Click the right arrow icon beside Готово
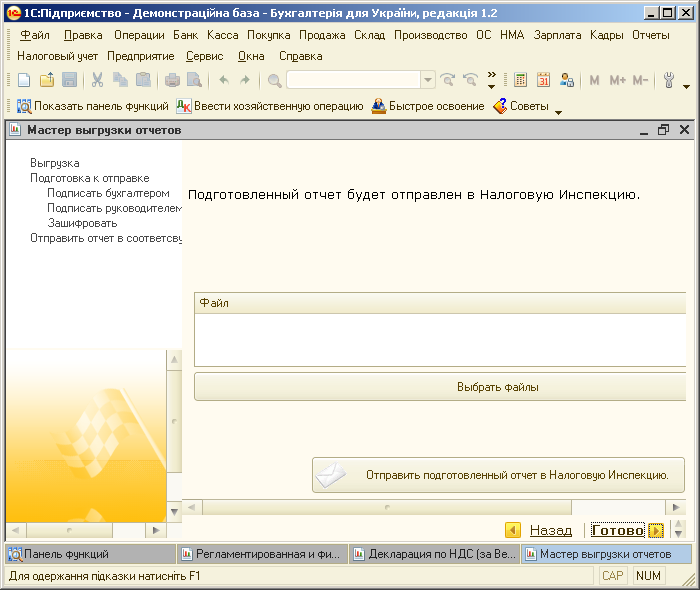 [656, 530]
